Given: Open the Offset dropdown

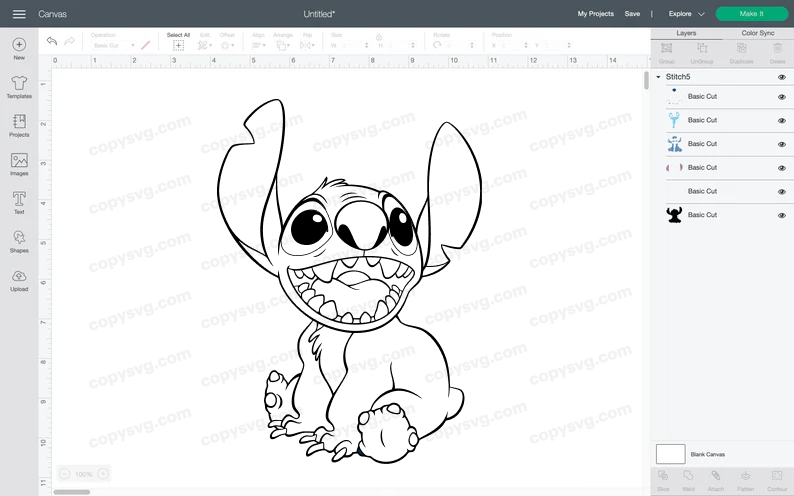Looking at the screenshot, I should [227, 46].
